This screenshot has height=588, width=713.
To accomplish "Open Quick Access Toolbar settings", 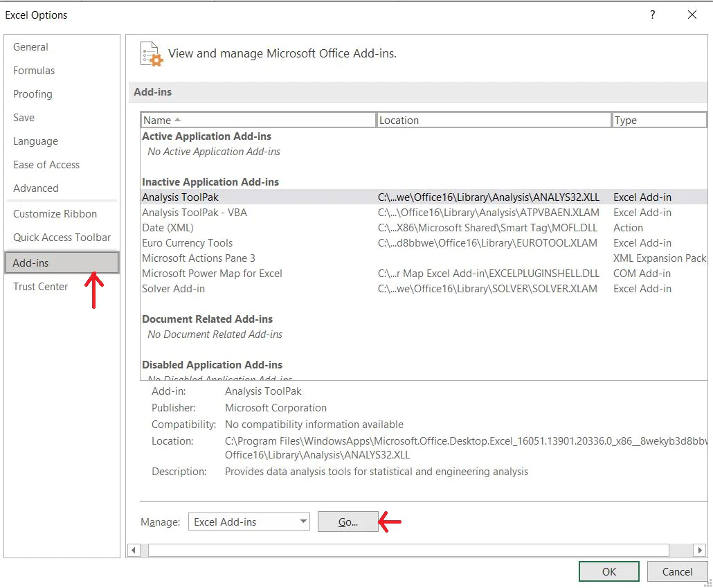I will [x=62, y=238].
